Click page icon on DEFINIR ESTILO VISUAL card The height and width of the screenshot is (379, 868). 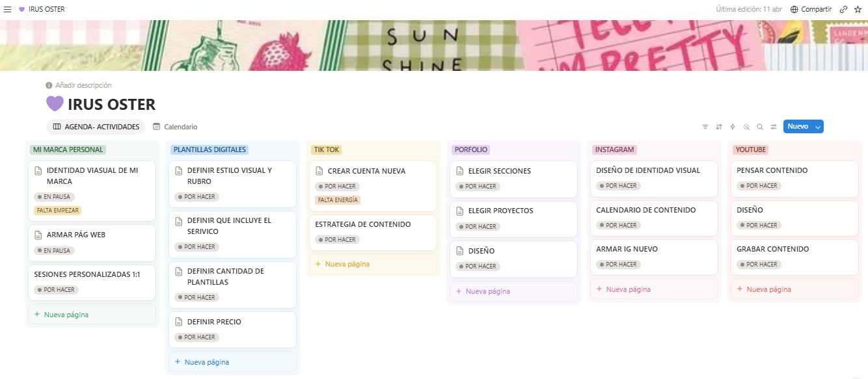pyautogui.click(x=178, y=170)
